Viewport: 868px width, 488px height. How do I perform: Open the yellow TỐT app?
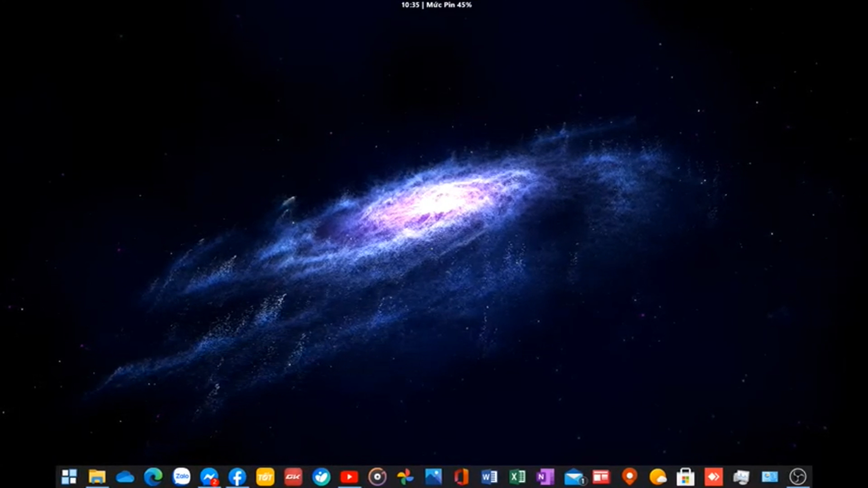pyautogui.click(x=265, y=477)
